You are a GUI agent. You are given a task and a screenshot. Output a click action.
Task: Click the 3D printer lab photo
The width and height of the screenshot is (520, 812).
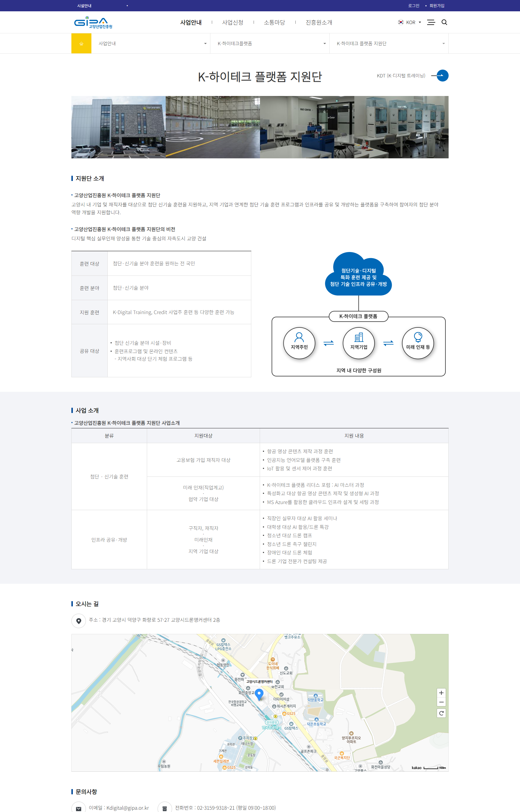pos(402,127)
